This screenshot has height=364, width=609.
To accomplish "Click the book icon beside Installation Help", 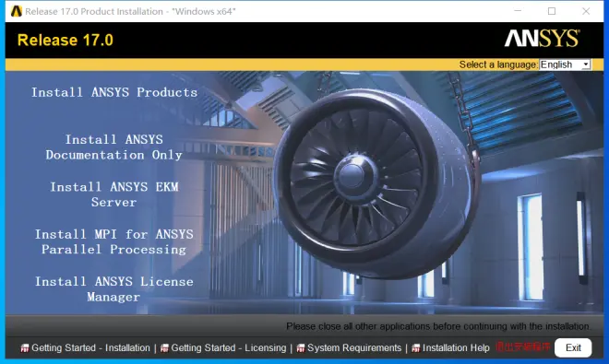I will (416, 348).
